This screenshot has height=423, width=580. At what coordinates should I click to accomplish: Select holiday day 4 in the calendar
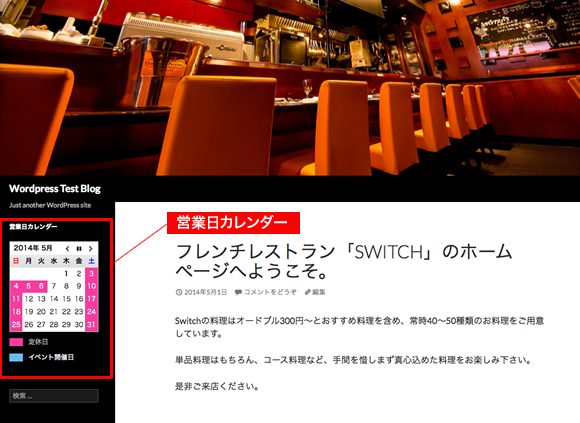tap(16, 286)
